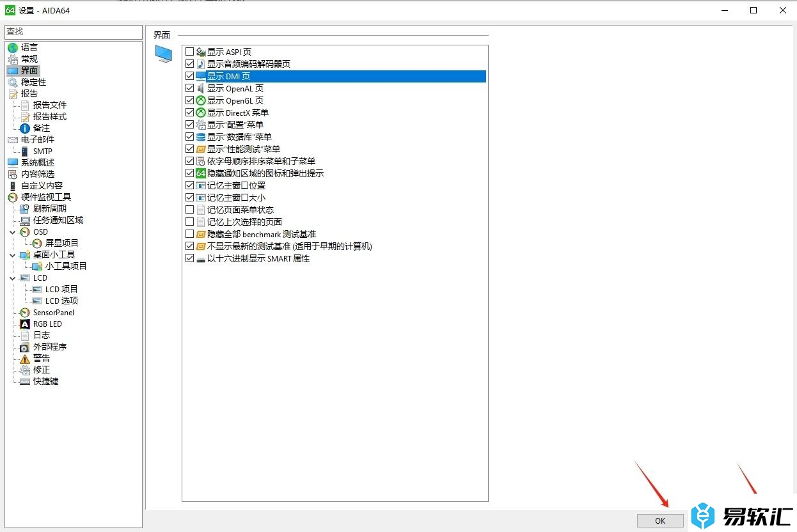The height and width of the screenshot is (532, 797).
Task: Click the gear icon beside 稳定性
Action: (x=13, y=82)
